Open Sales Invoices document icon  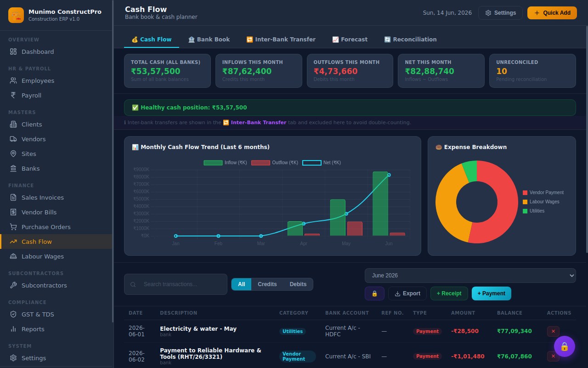pyautogui.click(x=13, y=197)
